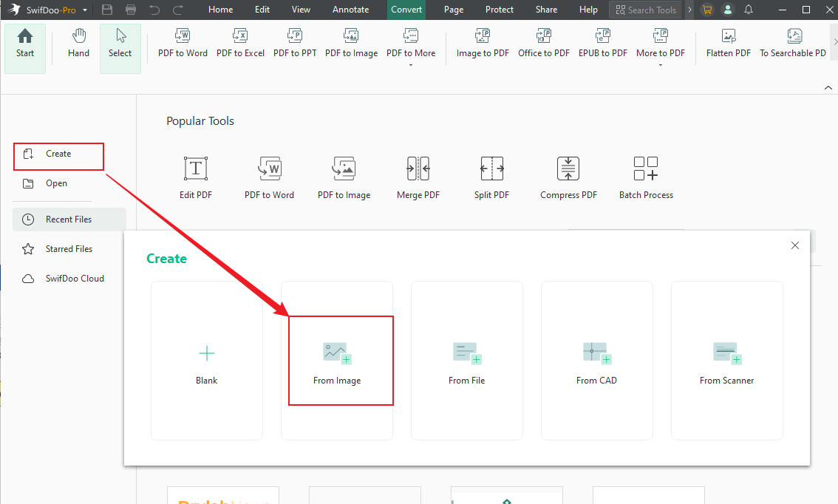Open Recent Files in the sidebar
Viewport: 838px width, 504px height.
67,219
